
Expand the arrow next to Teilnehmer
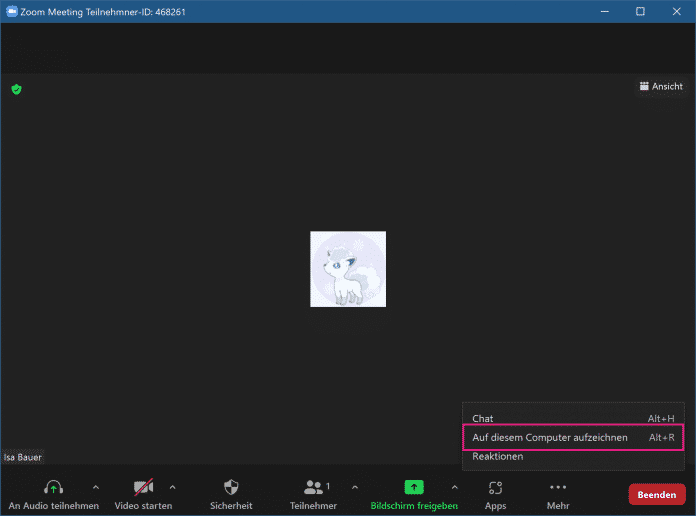point(354,487)
